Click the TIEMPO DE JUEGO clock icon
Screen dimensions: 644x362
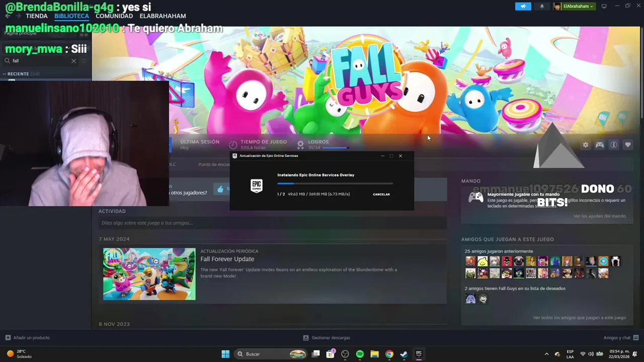coord(233,145)
